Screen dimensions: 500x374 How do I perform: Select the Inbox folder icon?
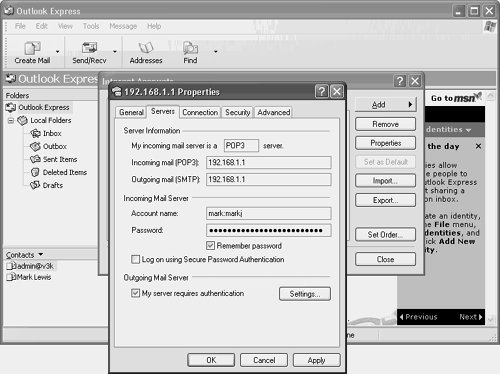pyautogui.click(x=35, y=133)
